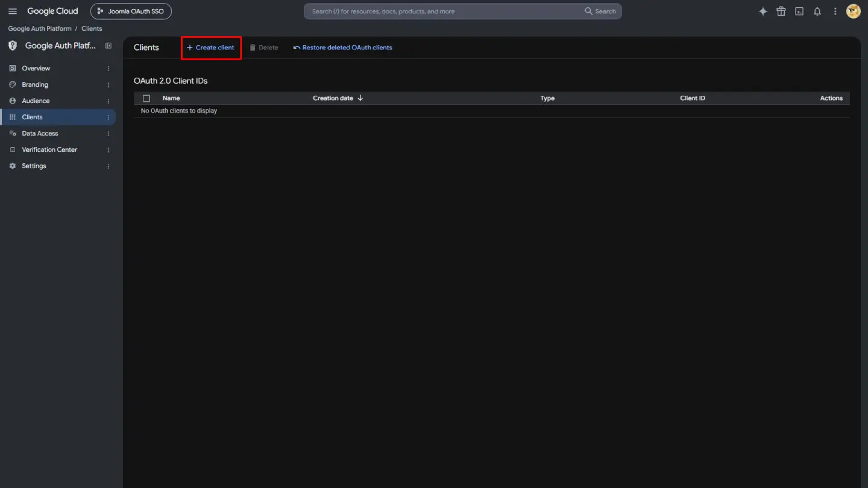868x488 pixels.
Task: Open the Joomla OAuth SSO project picker
Action: pos(131,11)
